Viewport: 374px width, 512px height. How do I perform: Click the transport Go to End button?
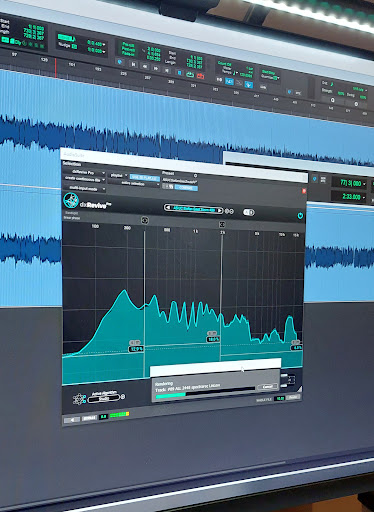[x=167, y=70]
